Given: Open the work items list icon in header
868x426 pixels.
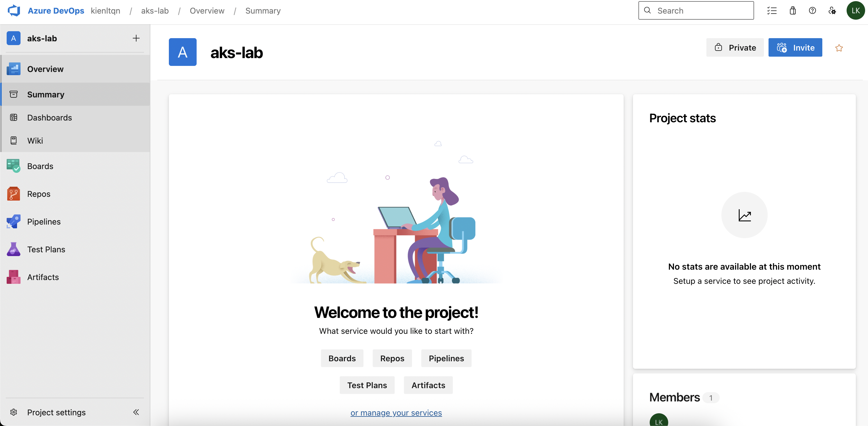Looking at the screenshot, I should click(x=772, y=10).
